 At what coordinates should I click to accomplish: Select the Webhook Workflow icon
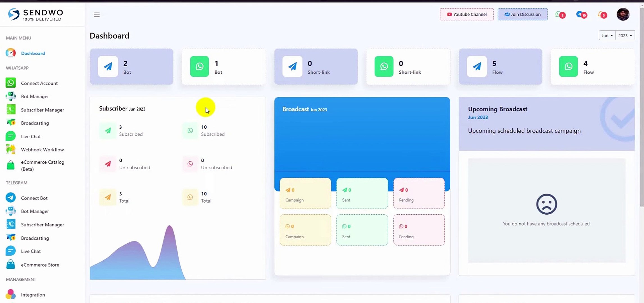[x=10, y=149]
